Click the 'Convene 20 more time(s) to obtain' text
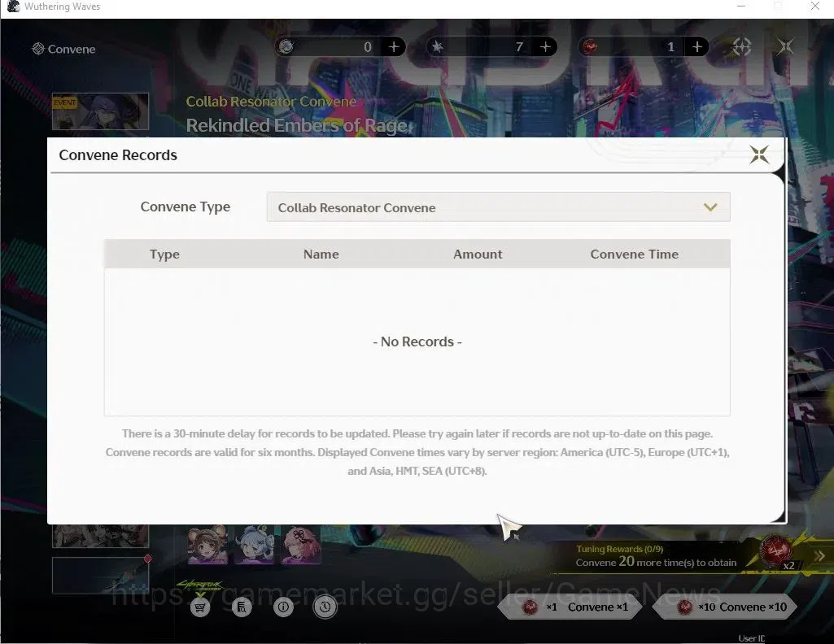 click(x=656, y=562)
